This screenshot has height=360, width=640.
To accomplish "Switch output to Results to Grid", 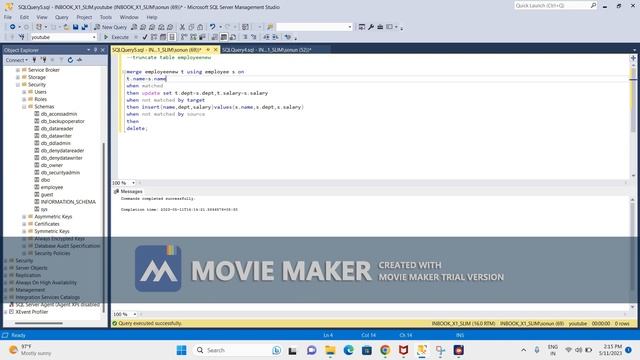I will 224,37.
